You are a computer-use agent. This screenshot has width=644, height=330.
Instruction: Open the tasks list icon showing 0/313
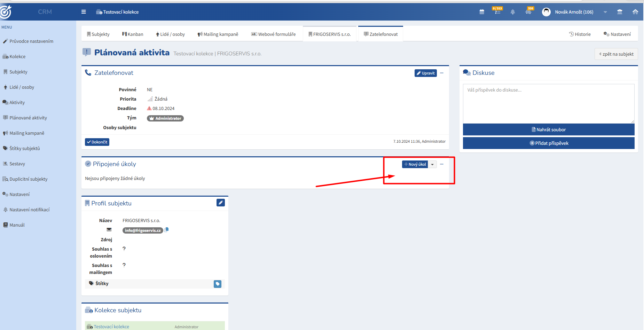(x=497, y=11)
